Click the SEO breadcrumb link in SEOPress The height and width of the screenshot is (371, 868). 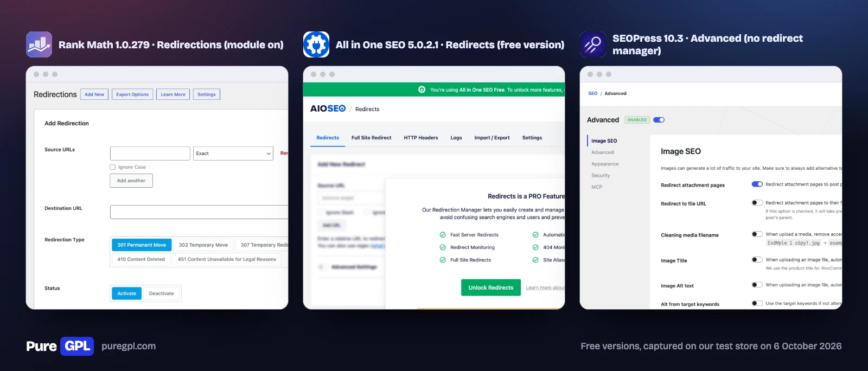pos(593,93)
